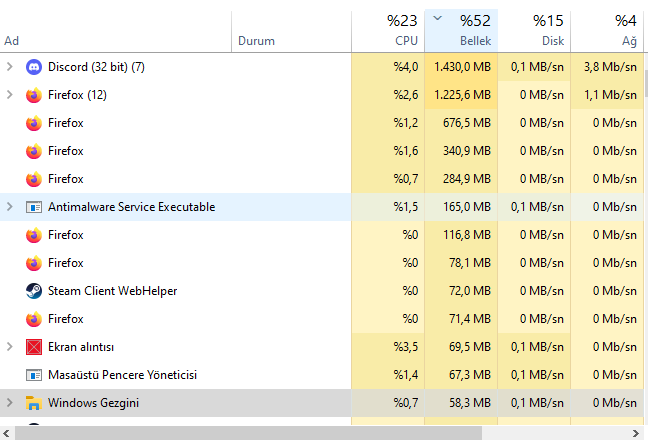Expand Antimalware Service Executable row
The height and width of the screenshot is (440, 648).
click(10, 207)
